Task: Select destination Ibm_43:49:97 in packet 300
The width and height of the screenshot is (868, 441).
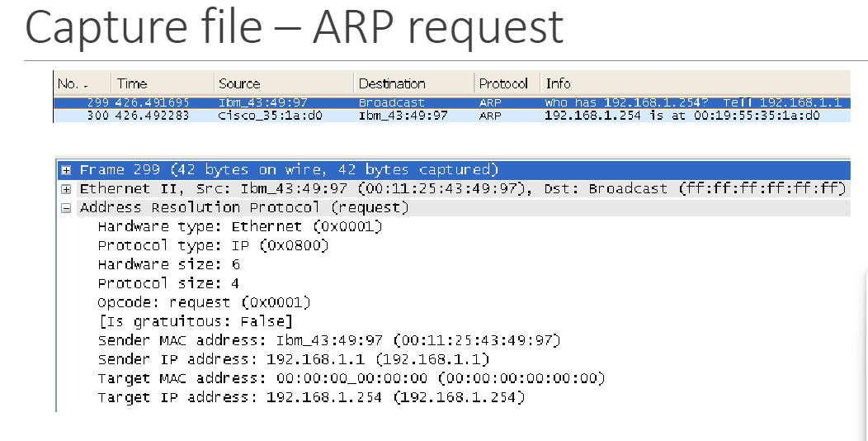Action: click(x=403, y=116)
